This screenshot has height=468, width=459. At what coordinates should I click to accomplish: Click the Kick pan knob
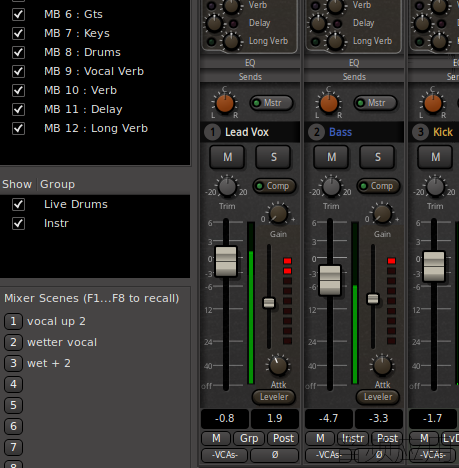(x=433, y=103)
